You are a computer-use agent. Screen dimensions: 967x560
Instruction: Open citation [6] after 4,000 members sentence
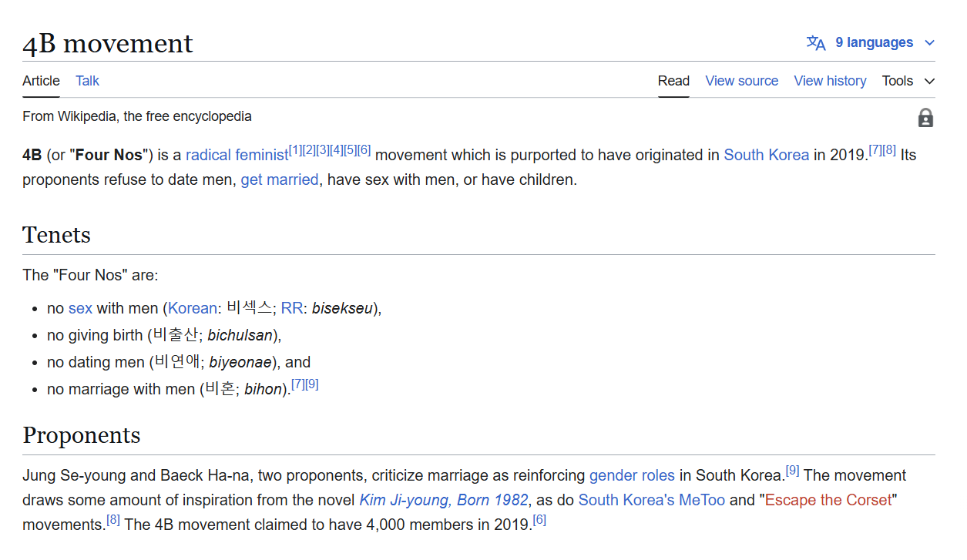tap(539, 520)
